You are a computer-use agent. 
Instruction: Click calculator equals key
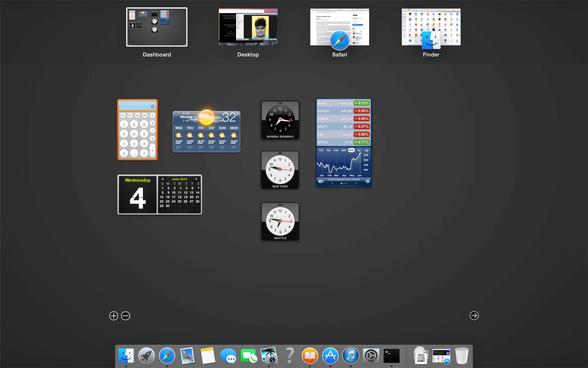[x=152, y=150]
